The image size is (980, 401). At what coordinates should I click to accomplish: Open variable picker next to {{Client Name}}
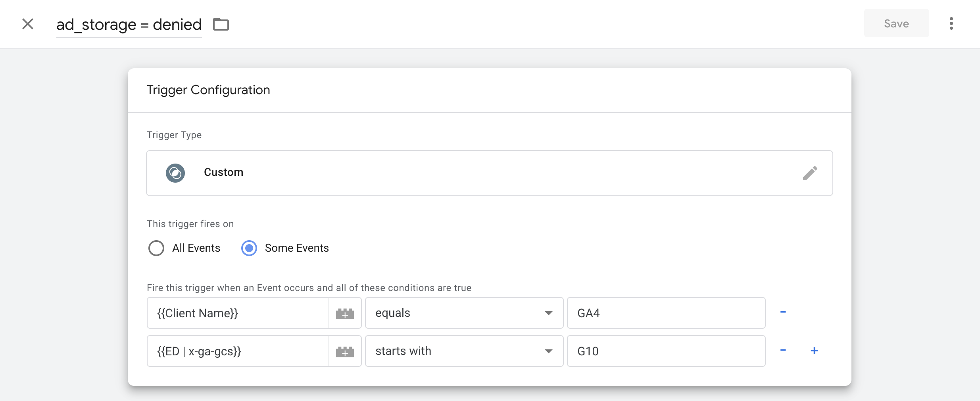345,313
